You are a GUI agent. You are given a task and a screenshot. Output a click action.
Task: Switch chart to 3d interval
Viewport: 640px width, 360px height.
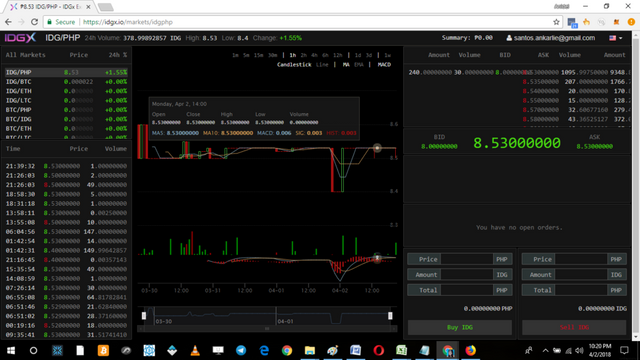click(369, 55)
